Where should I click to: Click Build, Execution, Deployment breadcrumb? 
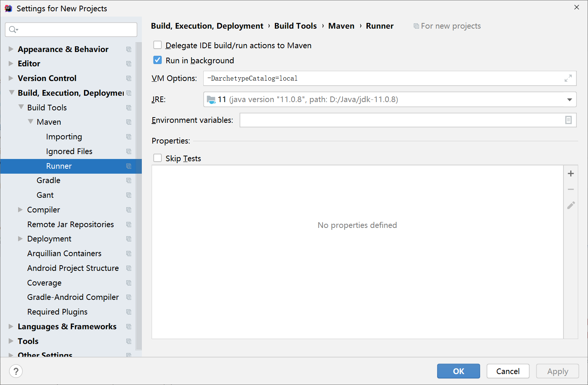tap(207, 26)
